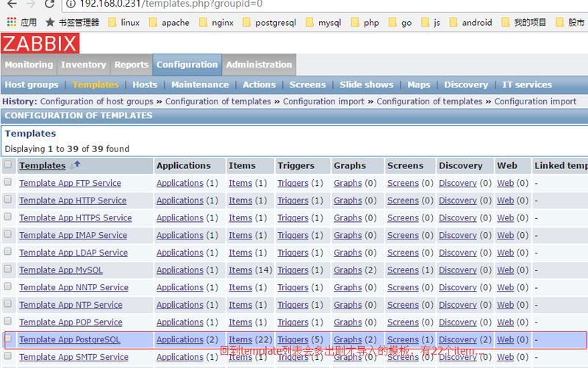Click the browser back arrow

pos(11,4)
